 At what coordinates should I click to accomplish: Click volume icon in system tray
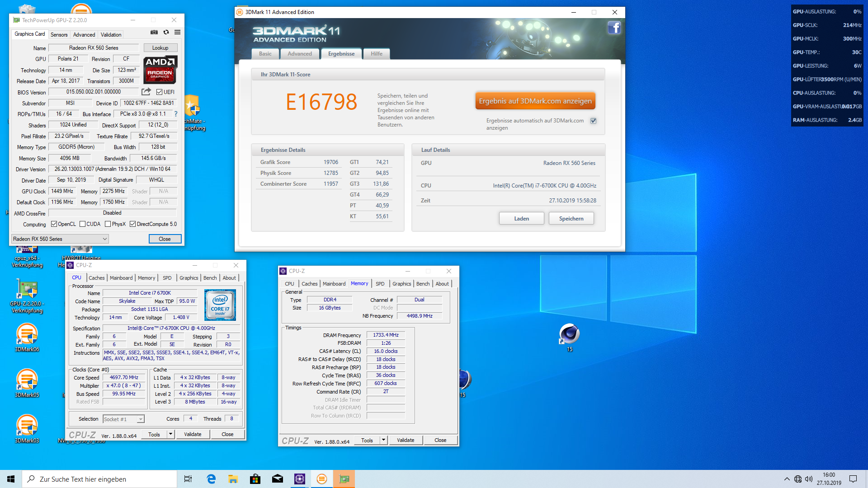tap(809, 479)
